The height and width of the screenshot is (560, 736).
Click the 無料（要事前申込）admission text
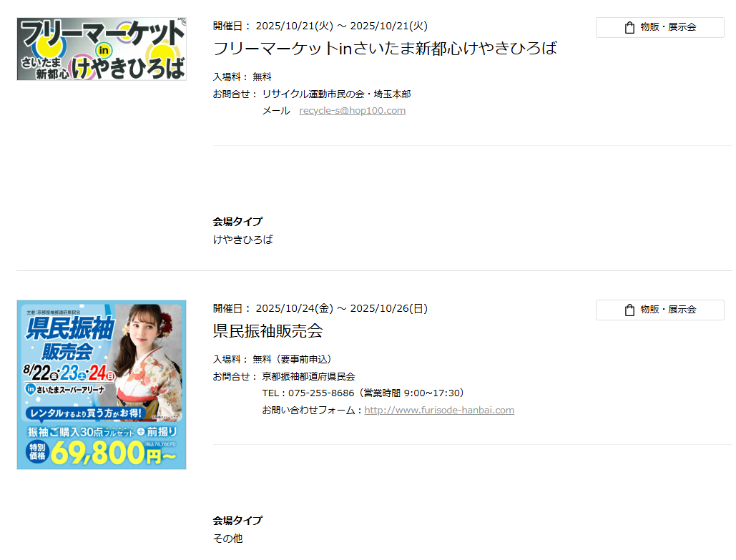coord(292,360)
